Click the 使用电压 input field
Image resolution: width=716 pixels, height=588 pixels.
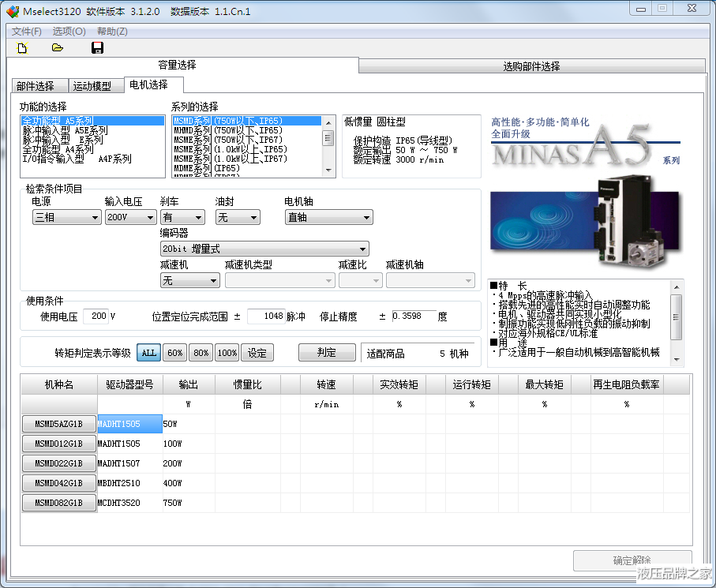click(x=96, y=316)
